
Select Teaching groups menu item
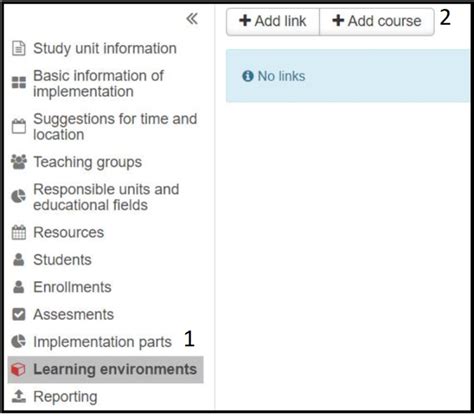(x=88, y=162)
